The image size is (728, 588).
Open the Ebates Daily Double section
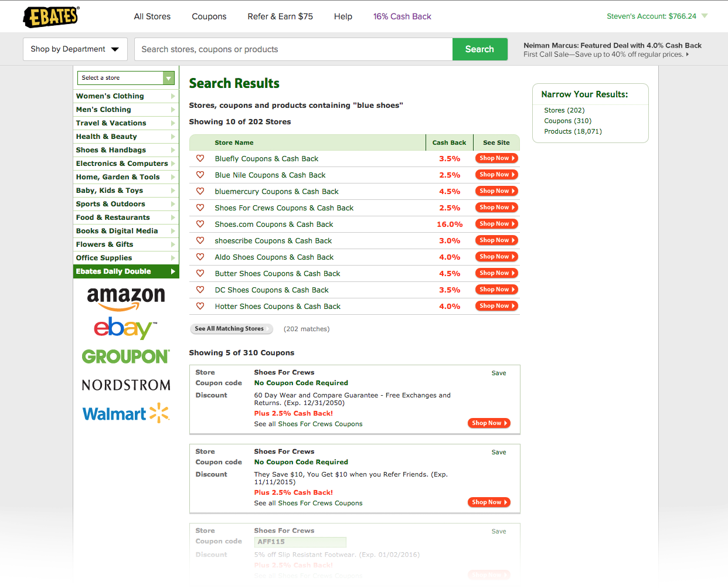[126, 271]
